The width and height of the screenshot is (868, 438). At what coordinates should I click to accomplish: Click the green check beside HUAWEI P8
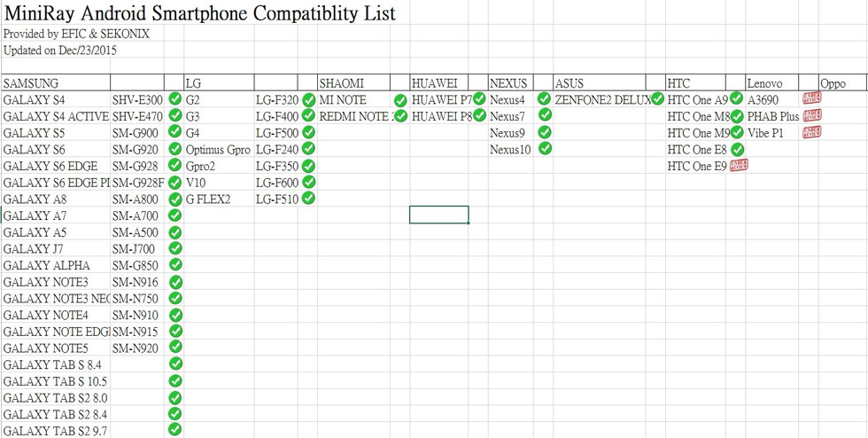tap(479, 116)
